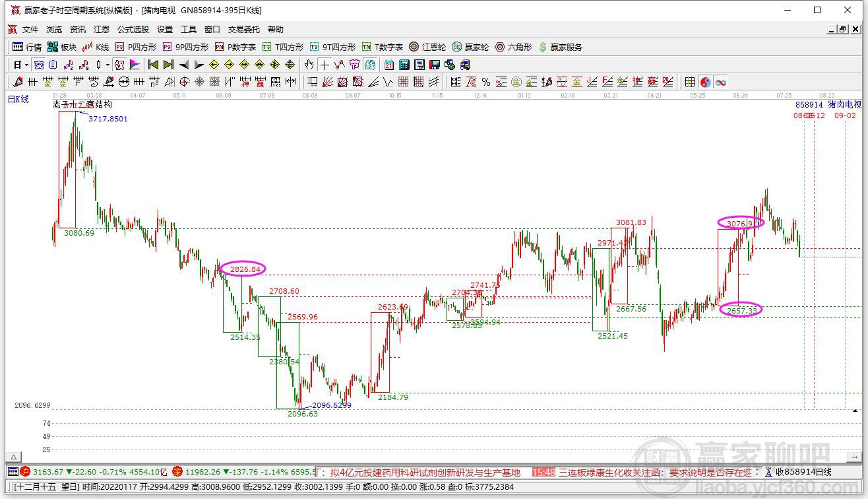868x499 pixels.
Task: Click the Shenzhen index 11982.26 status entry
Action: click(x=243, y=472)
